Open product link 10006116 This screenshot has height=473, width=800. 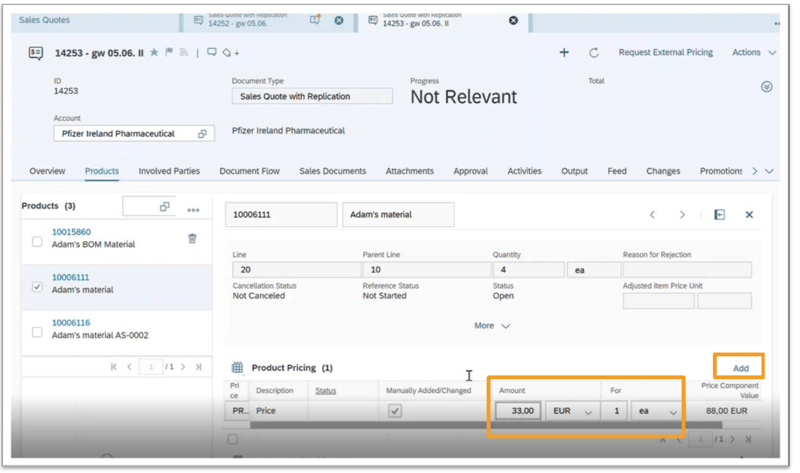71,322
